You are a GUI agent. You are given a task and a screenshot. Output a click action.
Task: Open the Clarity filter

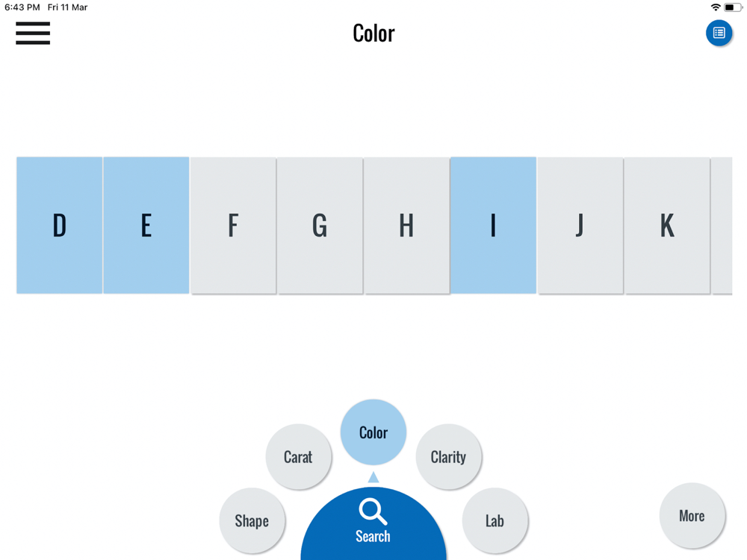tap(448, 457)
